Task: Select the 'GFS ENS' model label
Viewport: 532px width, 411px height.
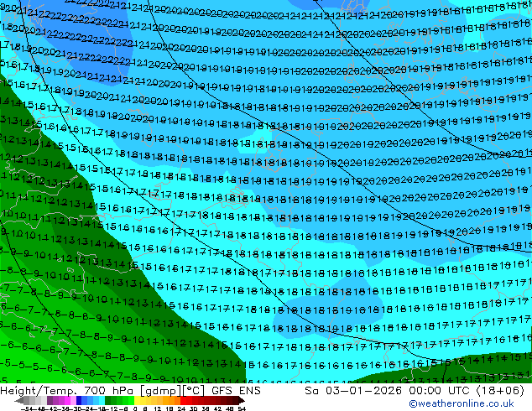Action: coord(236,391)
